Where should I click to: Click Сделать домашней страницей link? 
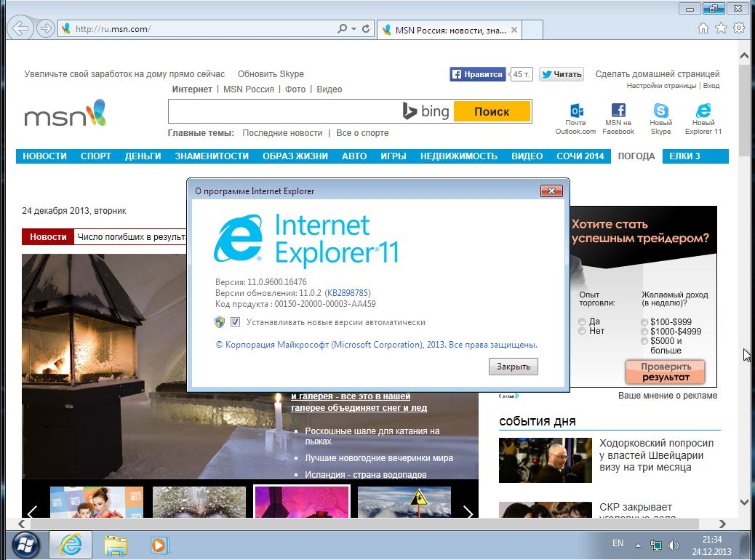pyautogui.click(x=658, y=74)
